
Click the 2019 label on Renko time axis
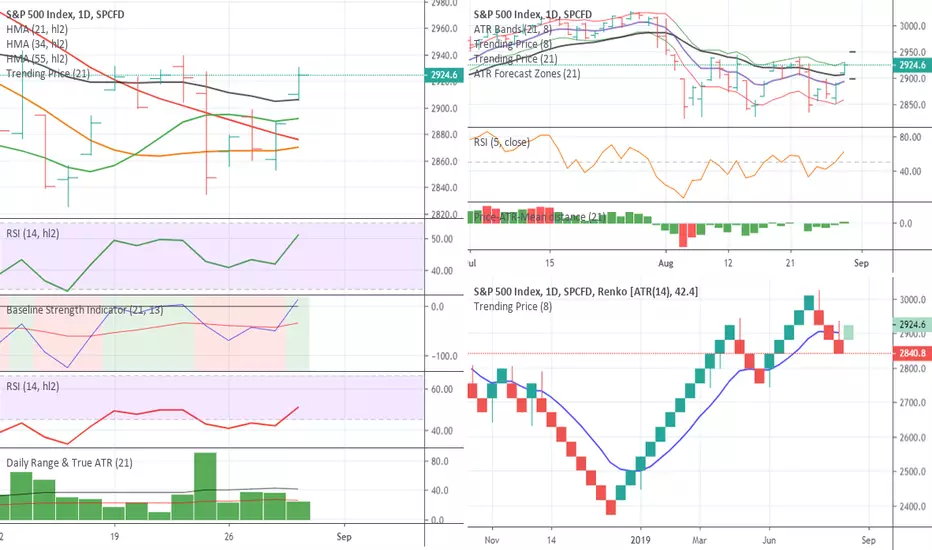point(640,540)
